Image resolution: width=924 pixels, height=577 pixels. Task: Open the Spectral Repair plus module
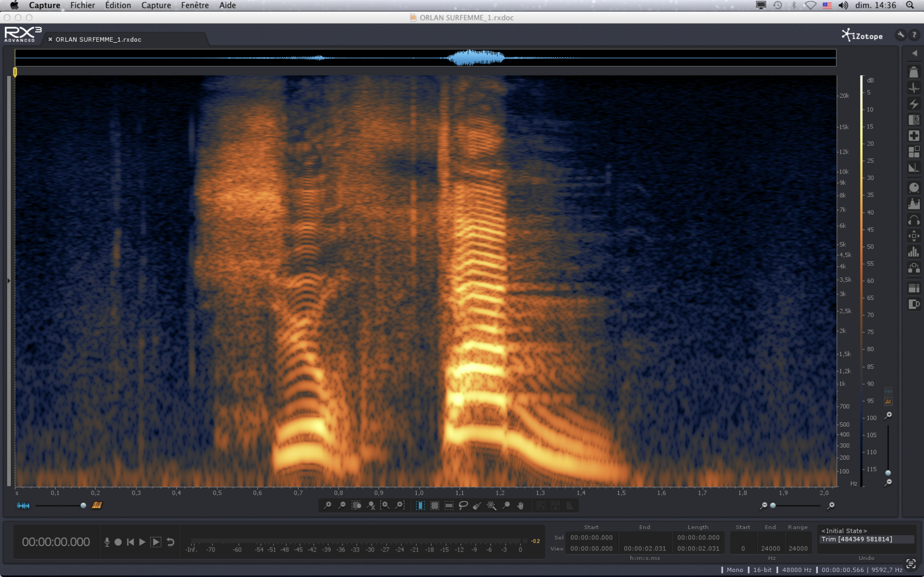pos(914,136)
